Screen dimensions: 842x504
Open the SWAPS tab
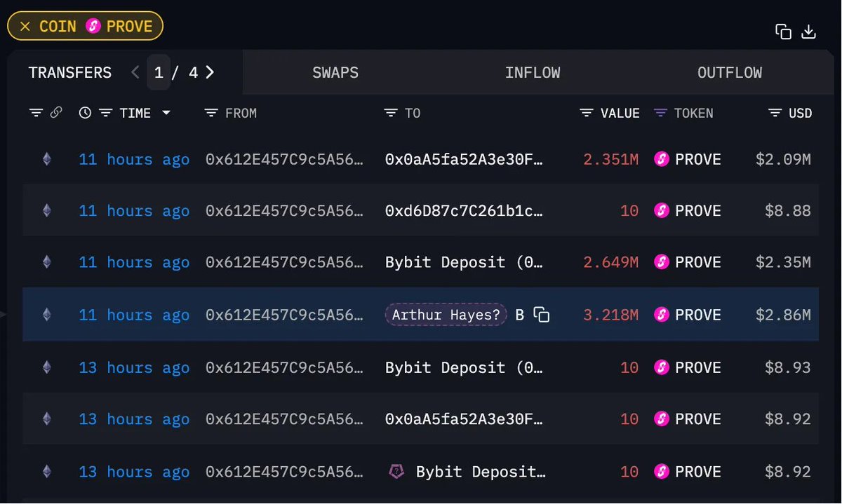click(335, 72)
